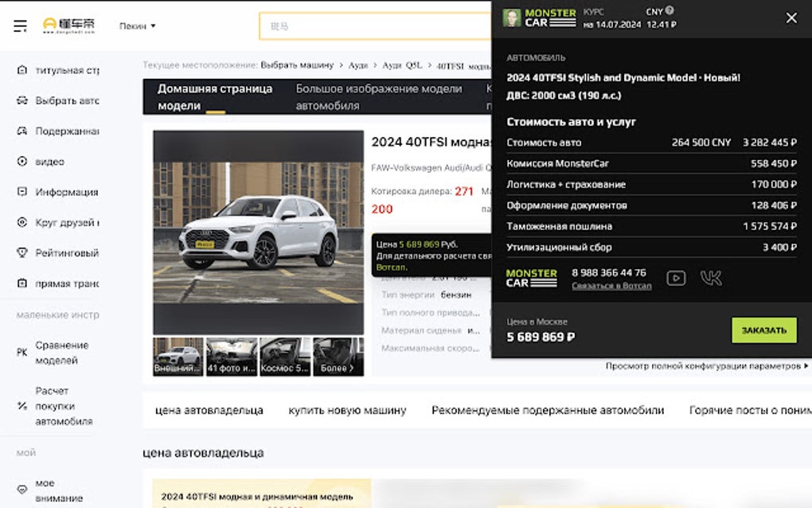Click the MonsterCar logo in panel header
Screen dimensions: 812x508
point(550,18)
